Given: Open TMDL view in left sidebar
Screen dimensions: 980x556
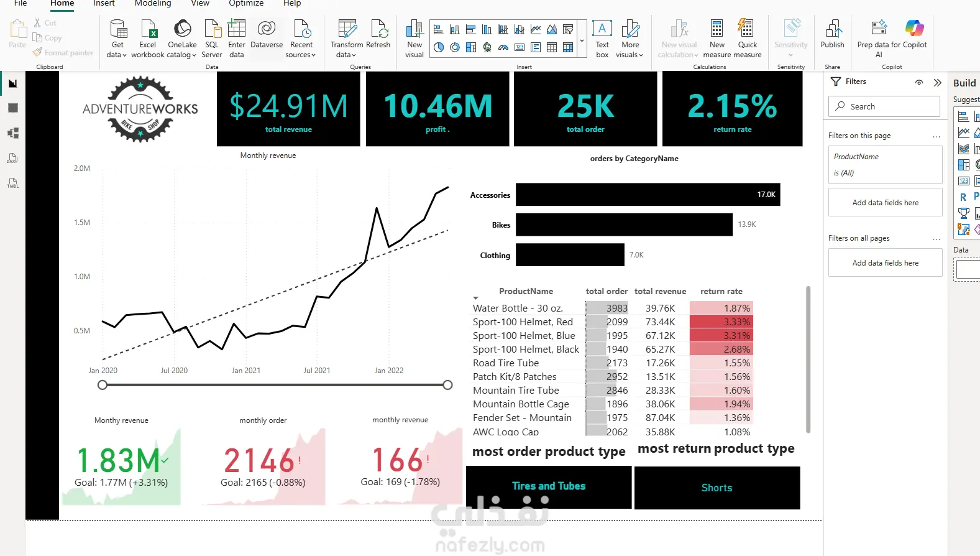Looking at the screenshot, I should pyautogui.click(x=12, y=183).
